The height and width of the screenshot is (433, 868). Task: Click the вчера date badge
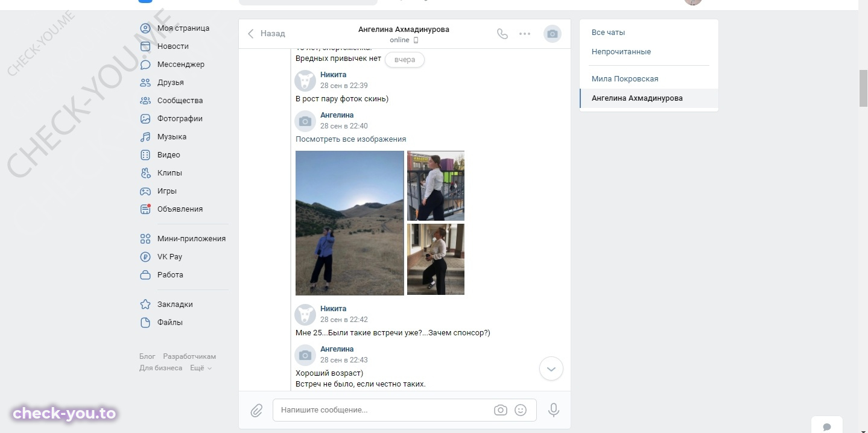point(405,60)
